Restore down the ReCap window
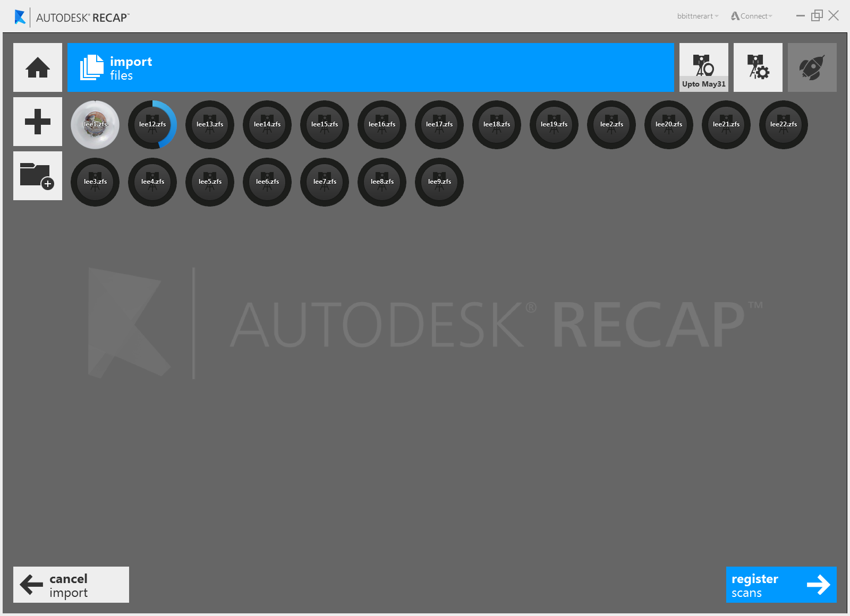The image size is (850, 616). (x=817, y=16)
